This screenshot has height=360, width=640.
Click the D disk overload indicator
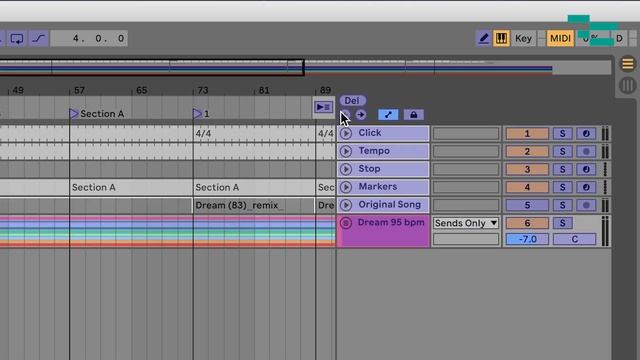pyautogui.click(x=619, y=38)
